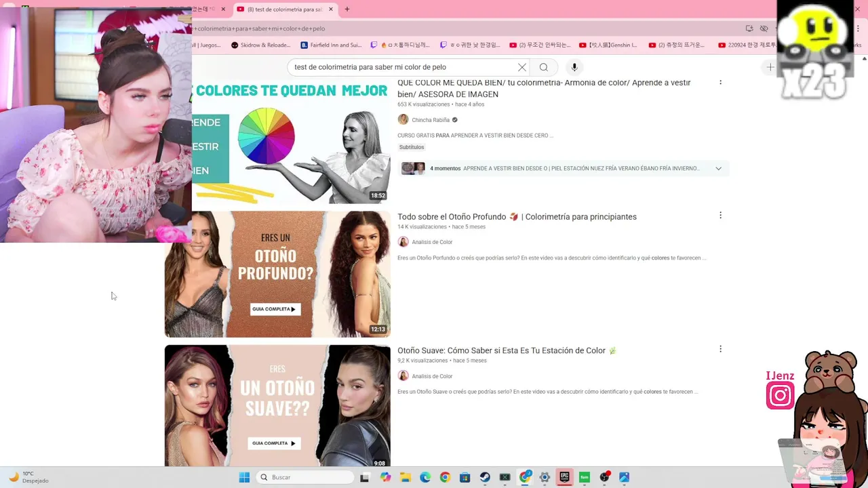Viewport: 868px width, 488px height.
Task: Clear the YouTube search box with the X
Action: pos(521,67)
